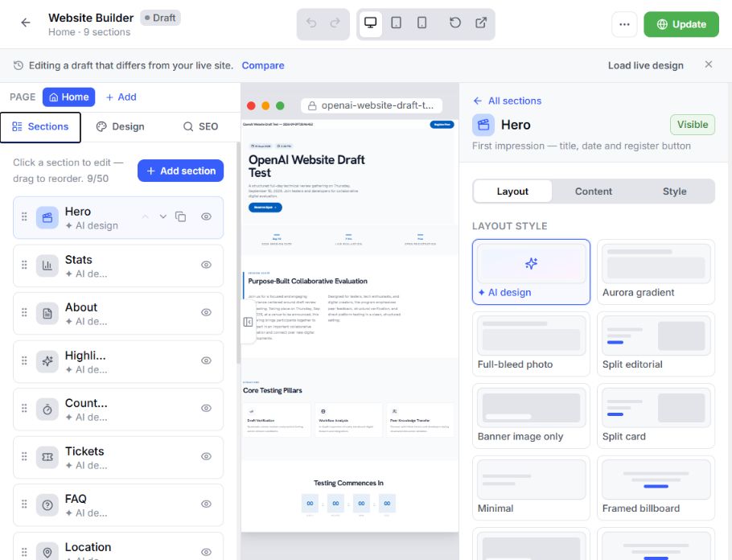This screenshot has width=732, height=560.
Task: Move Hero section up with chevron
Action: (145, 216)
